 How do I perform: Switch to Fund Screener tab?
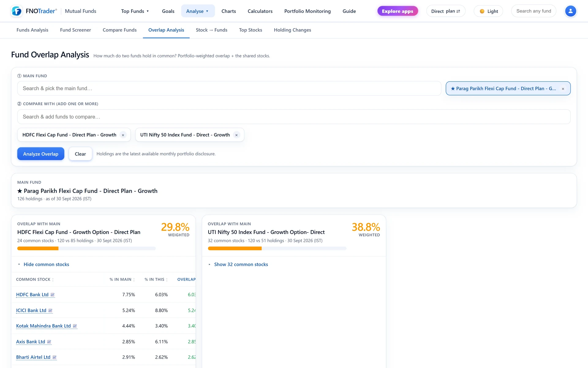click(x=75, y=30)
